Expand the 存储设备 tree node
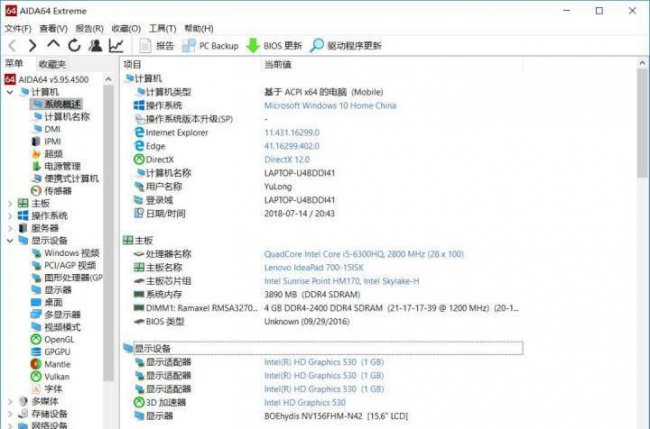Image resolution: width=650 pixels, height=429 pixels. pos(10,414)
